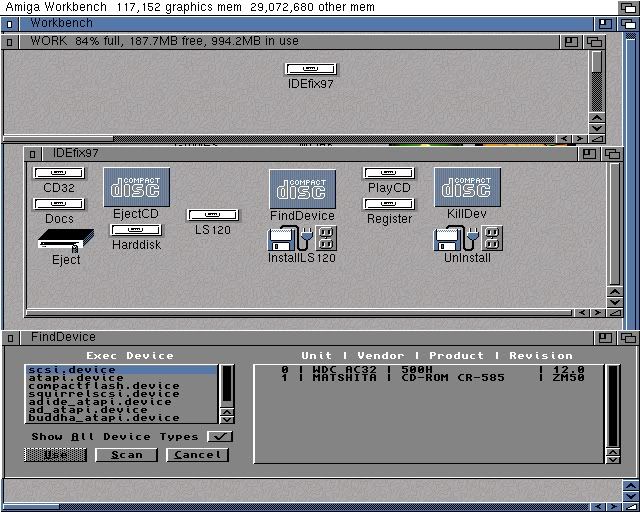Send WORK window to back
The height and width of the screenshot is (512, 640).
(595, 41)
